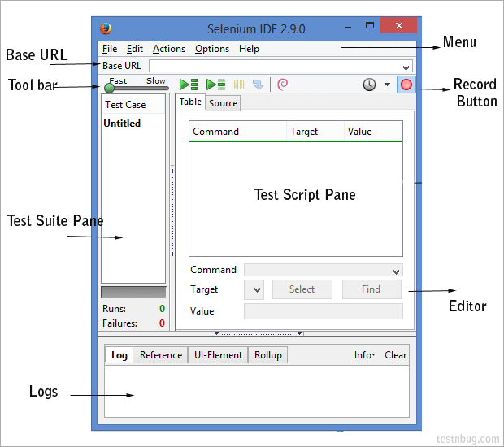The image size is (504, 447).
Task: Open the Edit menu
Action: coord(135,49)
